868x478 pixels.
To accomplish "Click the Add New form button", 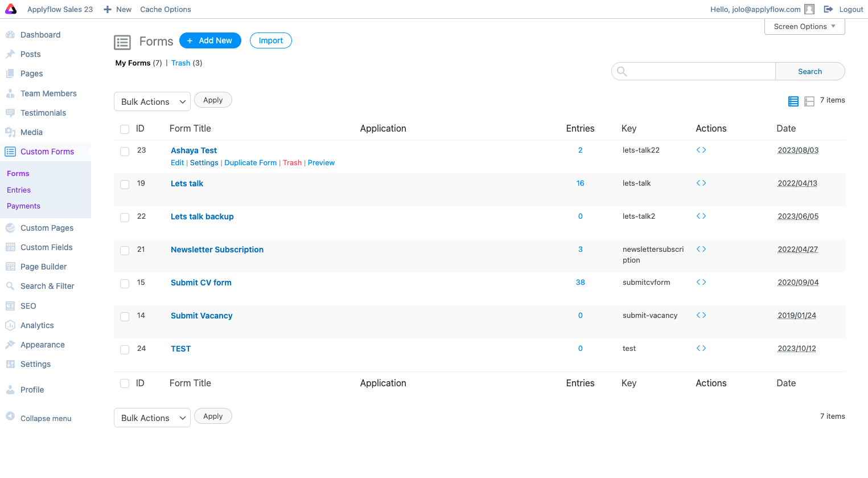I will 210,40.
